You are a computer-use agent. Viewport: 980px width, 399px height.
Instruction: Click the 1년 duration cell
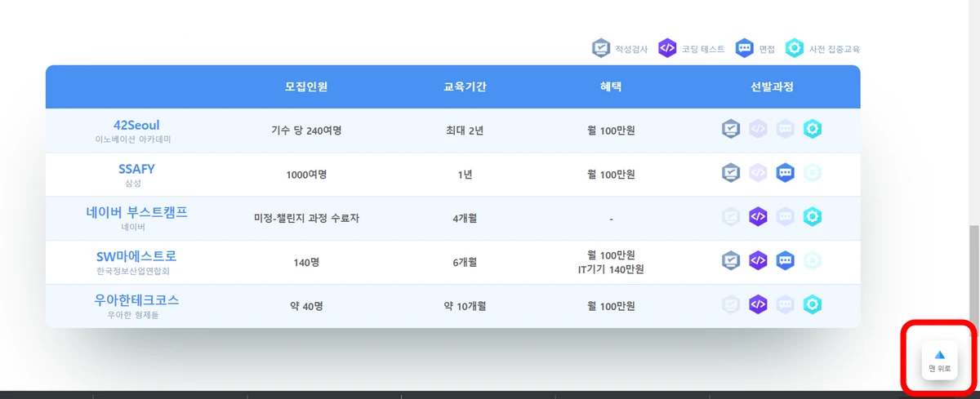point(465,175)
